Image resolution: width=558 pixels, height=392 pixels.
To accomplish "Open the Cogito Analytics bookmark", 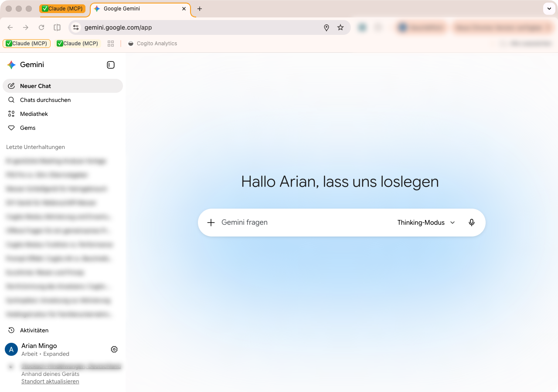I will pyautogui.click(x=153, y=44).
